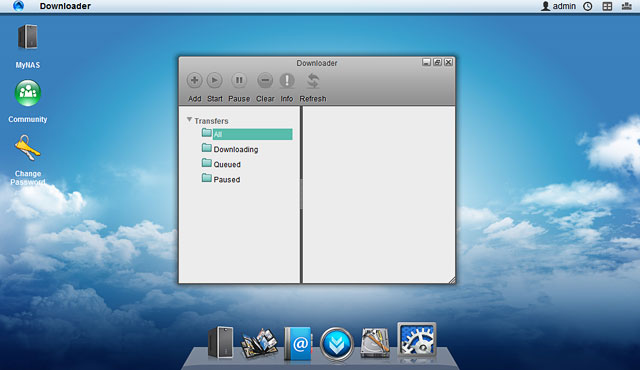Click the Downloader title in top bar

[65, 6]
